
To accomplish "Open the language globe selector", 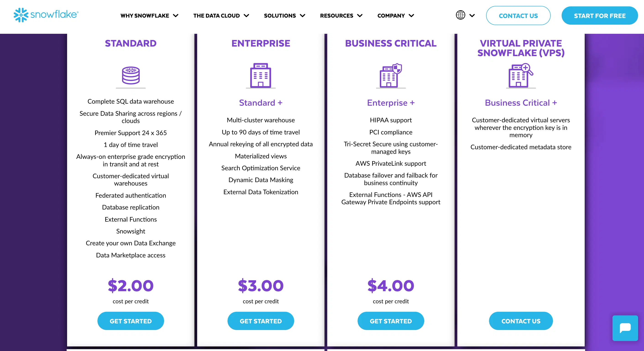I will click(465, 15).
